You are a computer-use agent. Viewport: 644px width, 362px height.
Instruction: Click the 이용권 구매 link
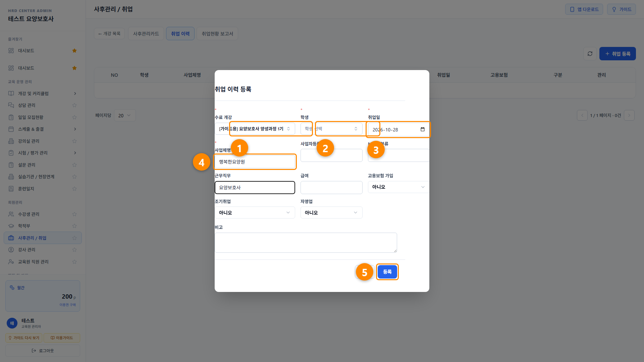click(x=67, y=305)
